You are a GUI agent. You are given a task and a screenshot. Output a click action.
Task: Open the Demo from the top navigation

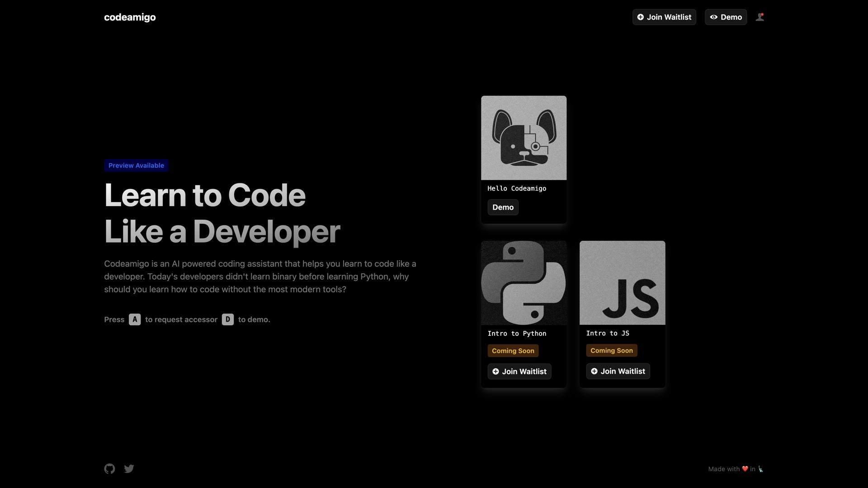click(x=726, y=17)
